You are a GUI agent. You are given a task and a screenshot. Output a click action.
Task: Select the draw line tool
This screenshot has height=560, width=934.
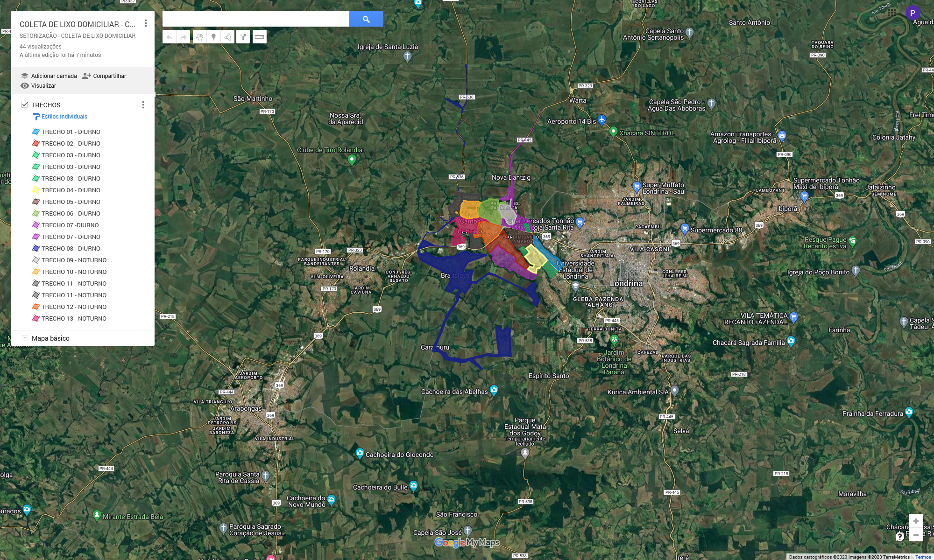click(227, 37)
